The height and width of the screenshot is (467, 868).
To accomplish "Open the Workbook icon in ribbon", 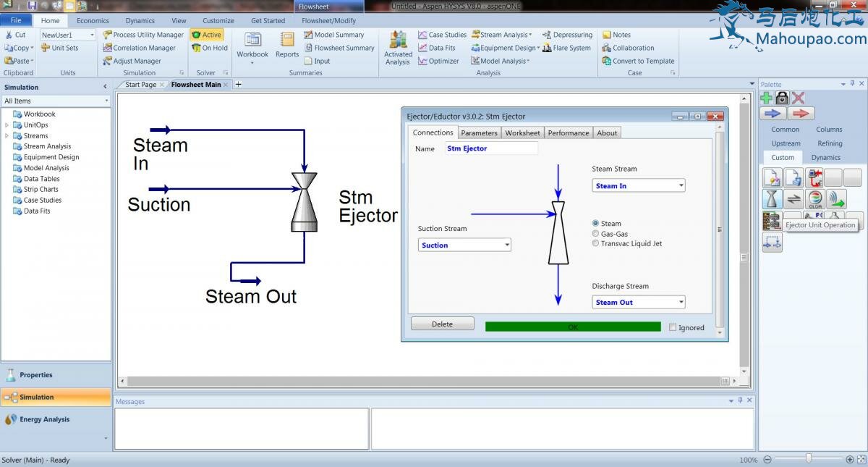I will (252, 42).
